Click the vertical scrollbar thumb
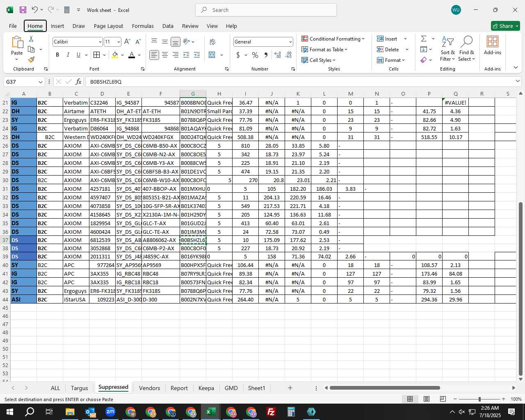This screenshot has width=525, height=420. point(520,289)
